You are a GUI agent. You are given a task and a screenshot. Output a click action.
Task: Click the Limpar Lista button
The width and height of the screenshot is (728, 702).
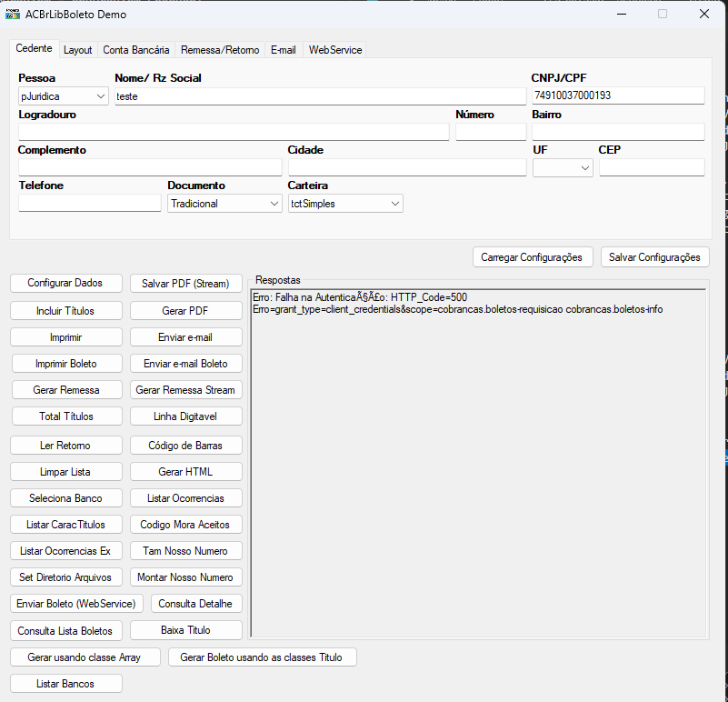66,472
